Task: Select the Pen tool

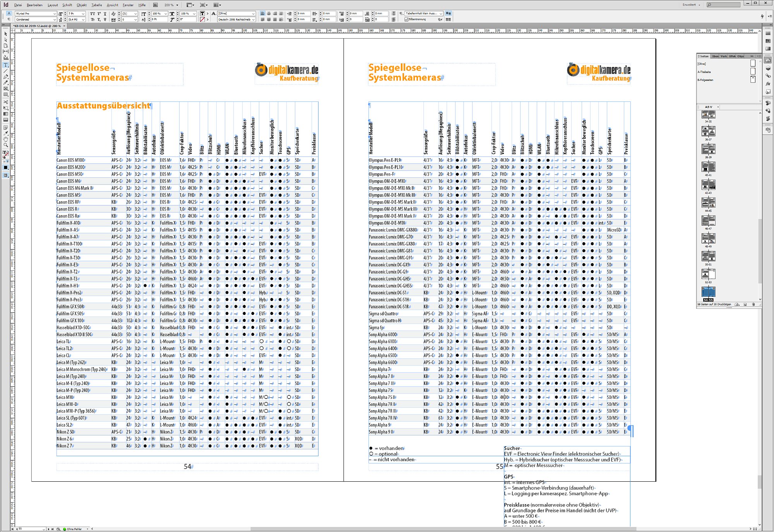Action: pyautogui.click(x=5, y=77)
